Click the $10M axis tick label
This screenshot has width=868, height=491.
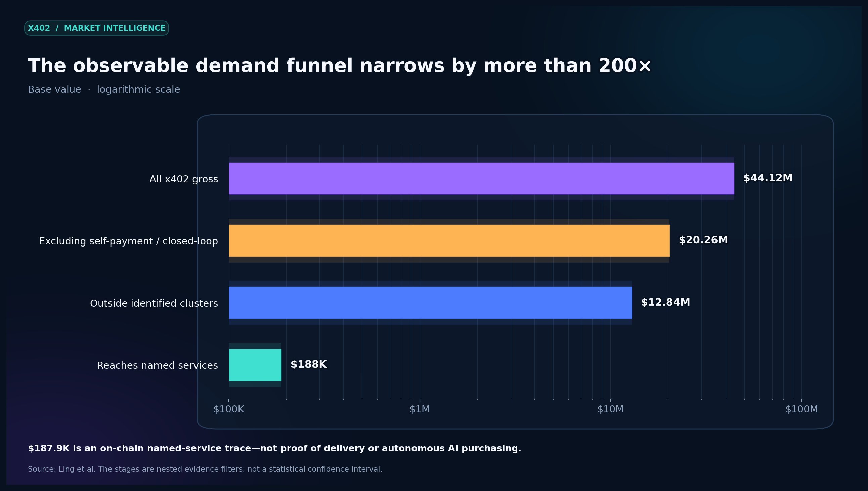[x=610, y=409]
